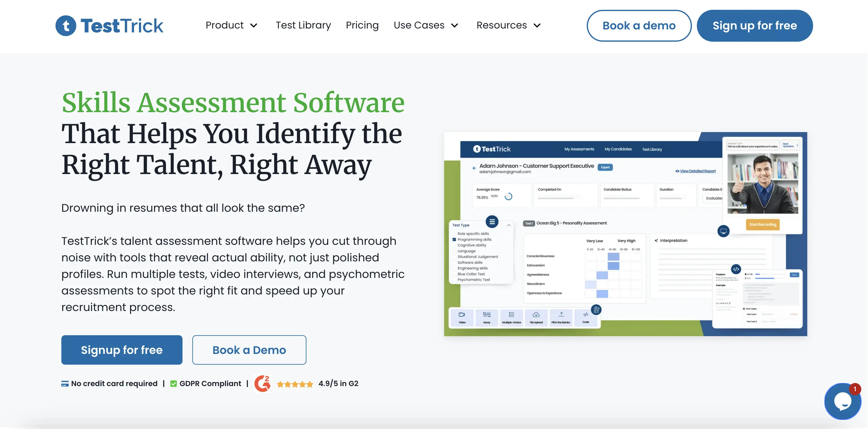Viewport: 868px width, 429px height.
Task: Click the G2 rating logo
Action: [x=262, y=383]
